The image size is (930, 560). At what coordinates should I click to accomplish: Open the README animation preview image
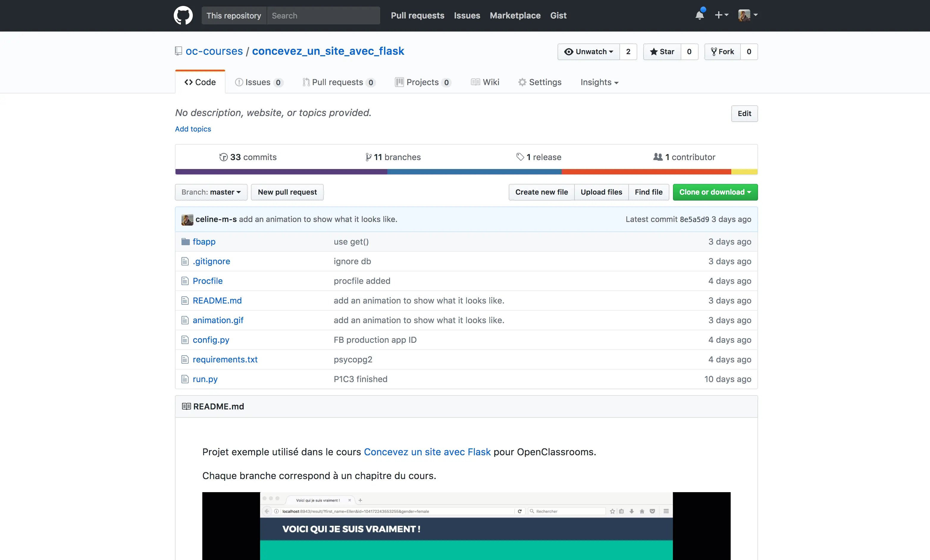pos(466,526)
